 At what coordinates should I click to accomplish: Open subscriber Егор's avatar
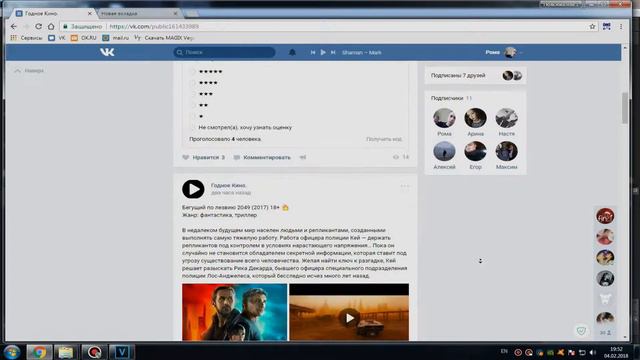pos(476,151)
